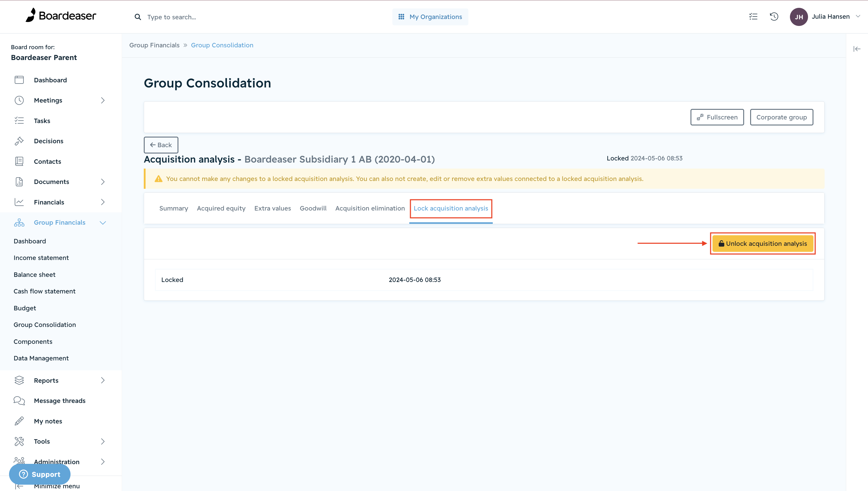The image size is (868, 491).
Task: Switch to the Acquired equity tab
Action: 221,208
